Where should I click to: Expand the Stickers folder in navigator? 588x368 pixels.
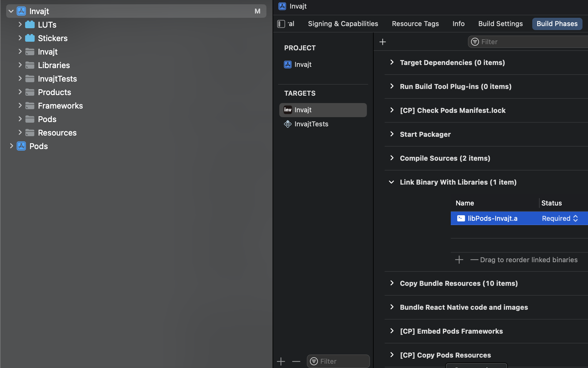pyautogui.click(x=20, y=38)
